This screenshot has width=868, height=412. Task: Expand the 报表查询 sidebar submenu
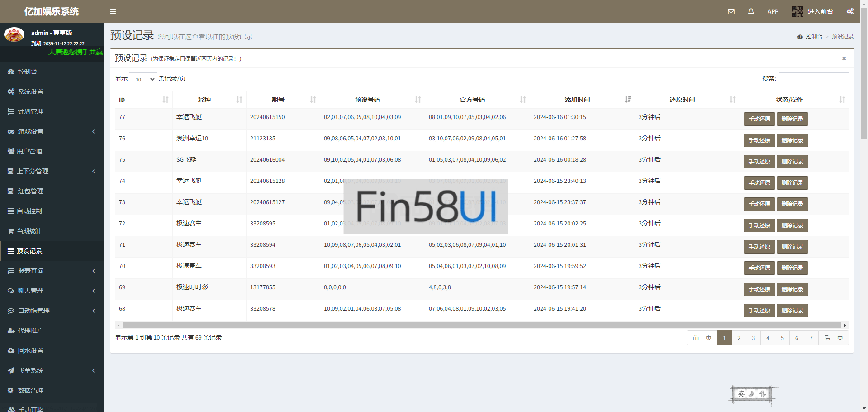[52, 271]
